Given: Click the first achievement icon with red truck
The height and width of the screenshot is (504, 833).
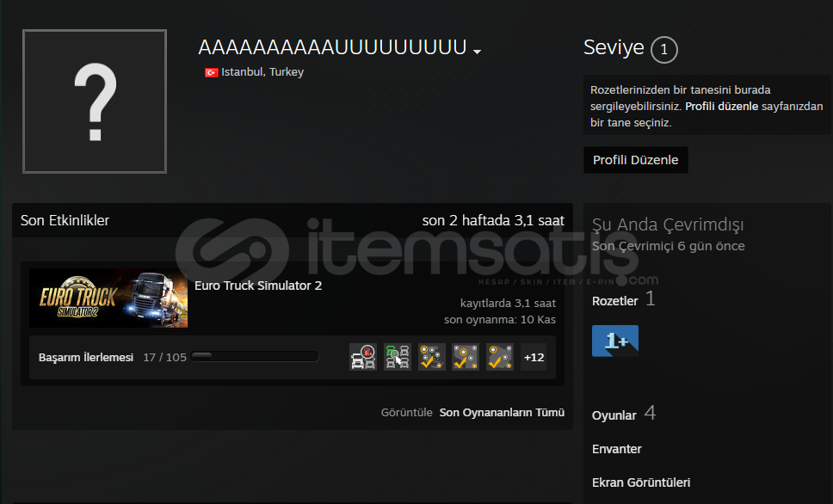Looking at the screenshot, I should 363,357.
